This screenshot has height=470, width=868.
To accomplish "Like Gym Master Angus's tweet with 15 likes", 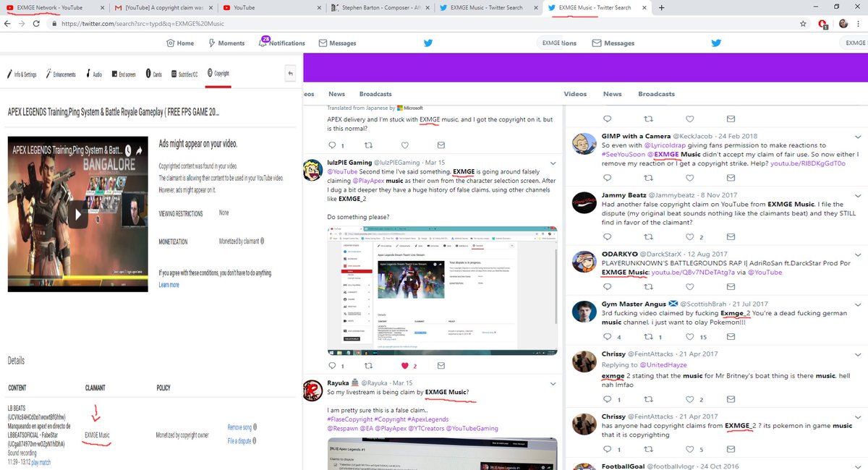I will point(689,337).
